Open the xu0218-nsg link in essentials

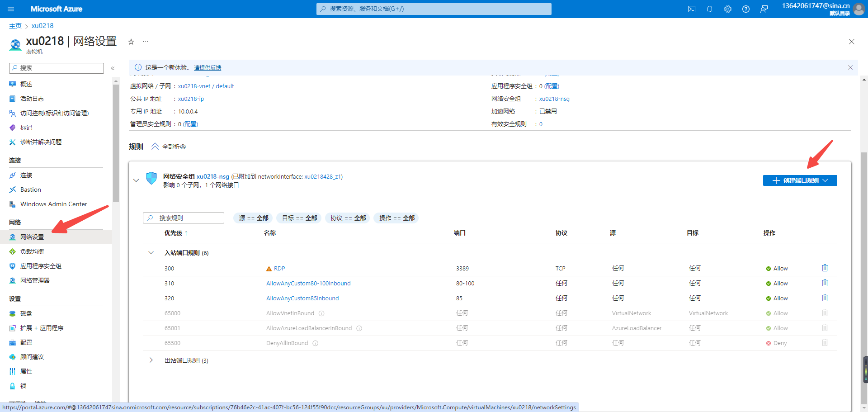(x=554, y=99)
